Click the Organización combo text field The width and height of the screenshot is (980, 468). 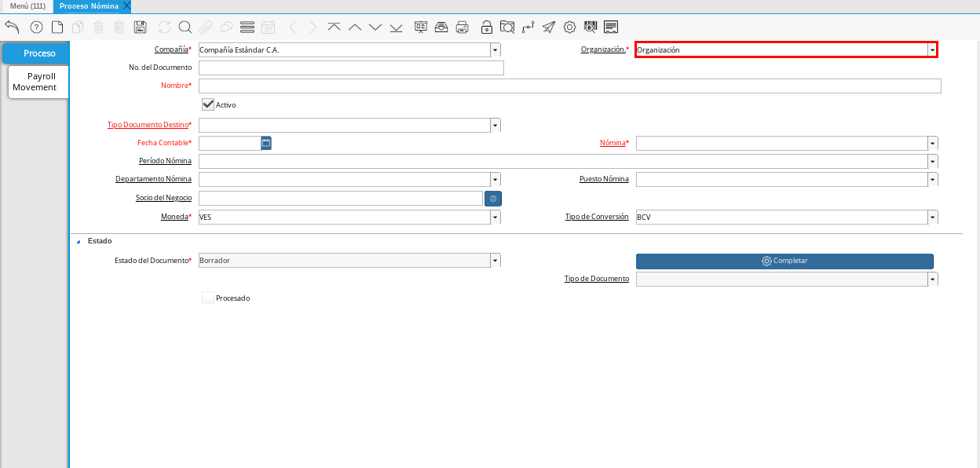pyautogui.click(x=781, y=49)
